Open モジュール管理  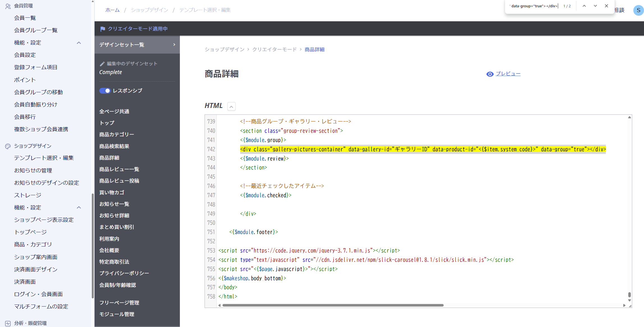pyautogui.click(x=117, y=314)
